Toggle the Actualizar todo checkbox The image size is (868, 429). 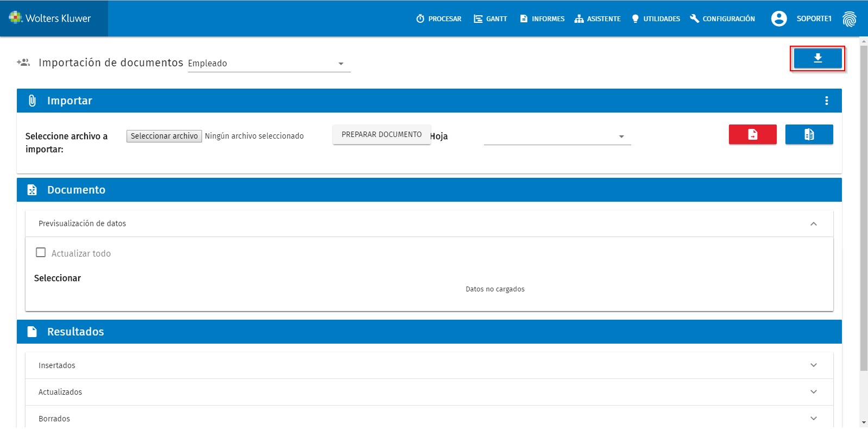[41, 252]
